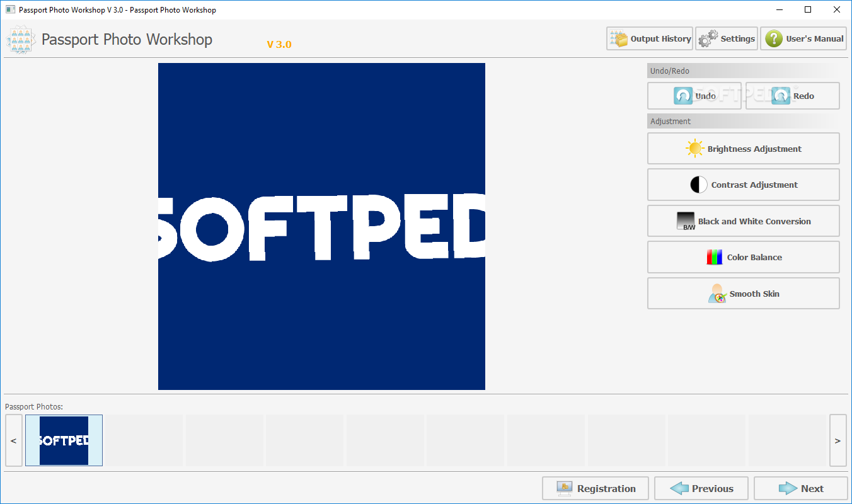Redo the undone photo edit
The height and width of the screenshot is (504, 852).
pyautogui.click(x=793, y=96)
